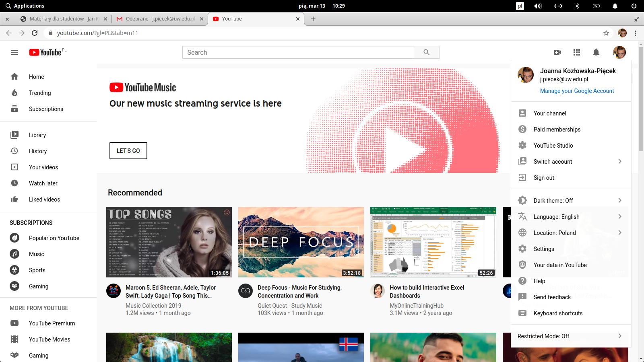Open Popular on YouTube subscription
Viewport: 644px width, 362px height.
[48, 238]
